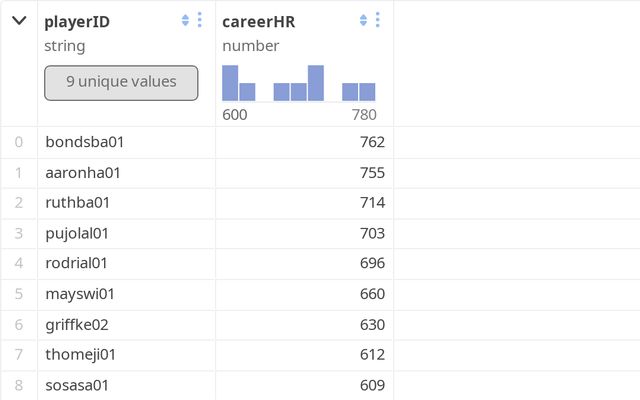The image size is (640, 400).
Task: Select the sosasa01 cell
Action: 79,385
